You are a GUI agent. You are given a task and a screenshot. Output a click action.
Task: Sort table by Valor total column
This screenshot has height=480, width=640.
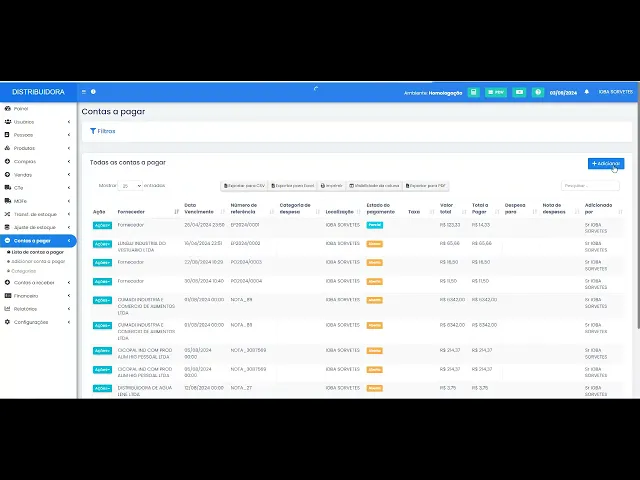453,209
